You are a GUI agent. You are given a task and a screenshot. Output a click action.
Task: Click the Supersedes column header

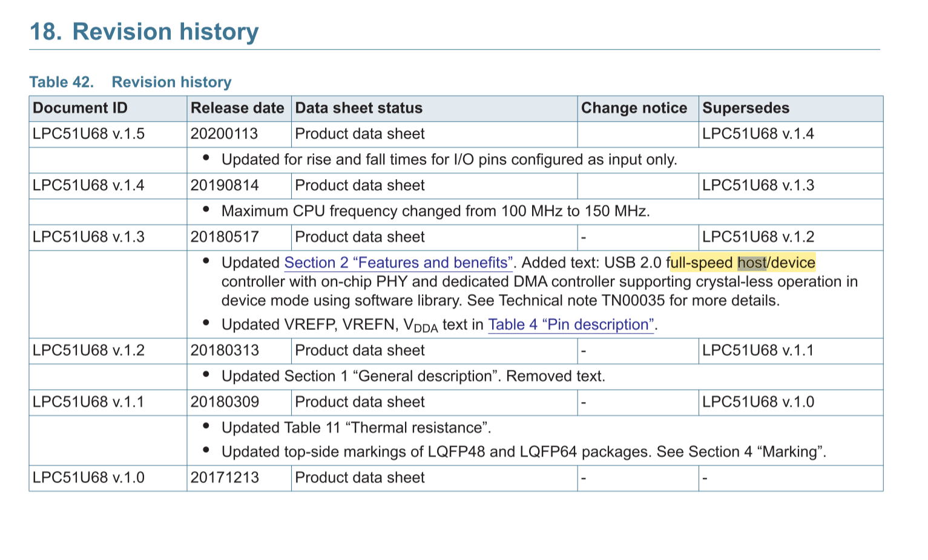(x=746, y=108)
